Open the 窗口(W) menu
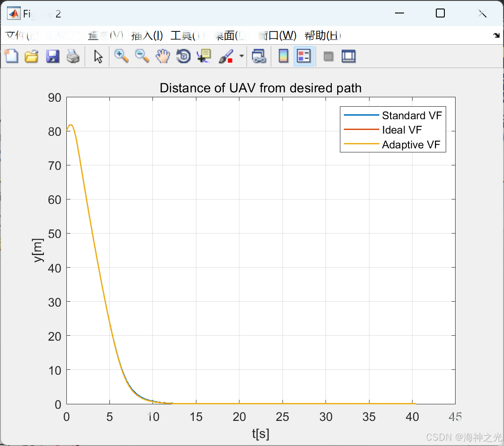 277,35
